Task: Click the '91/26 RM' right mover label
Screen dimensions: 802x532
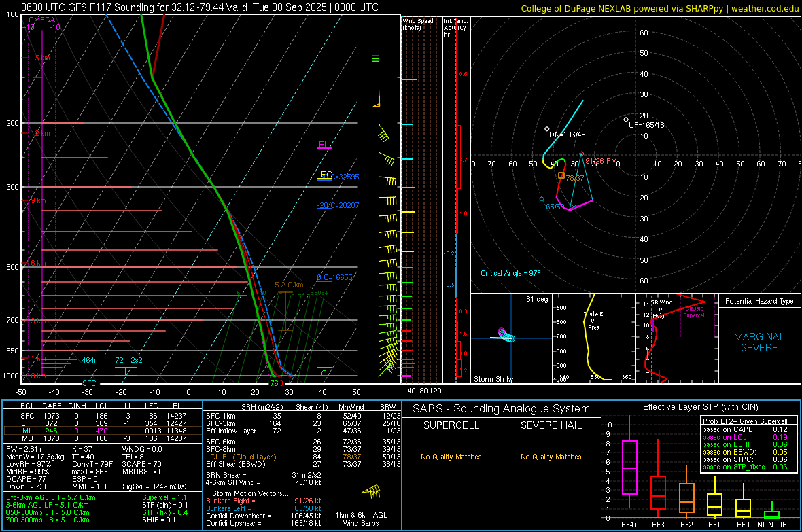Action: (601, 161)
